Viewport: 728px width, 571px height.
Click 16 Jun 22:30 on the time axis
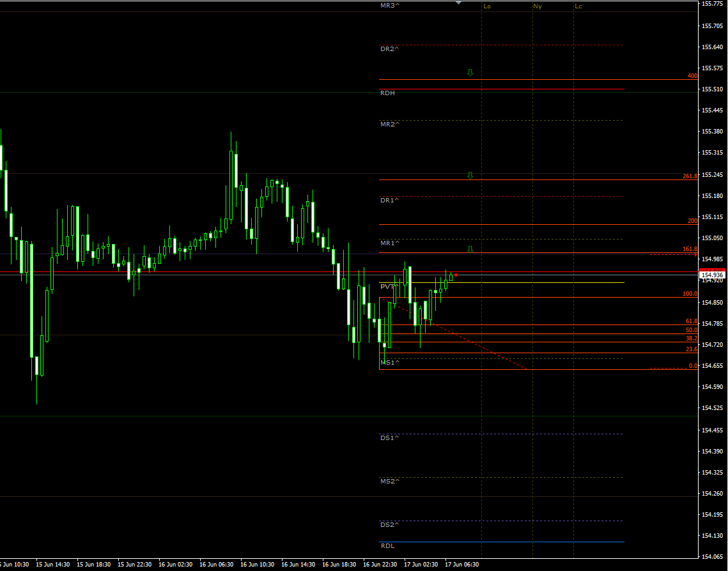pos(380,565)
